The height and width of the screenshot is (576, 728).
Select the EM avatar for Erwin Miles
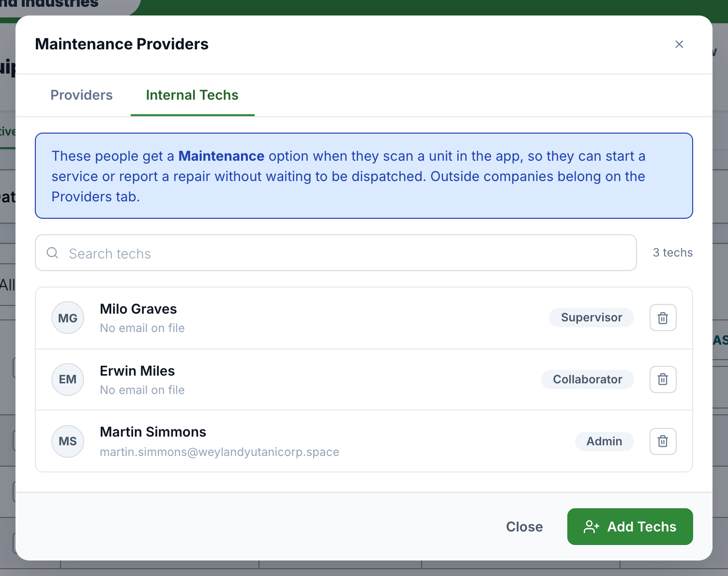pos(68,379)
